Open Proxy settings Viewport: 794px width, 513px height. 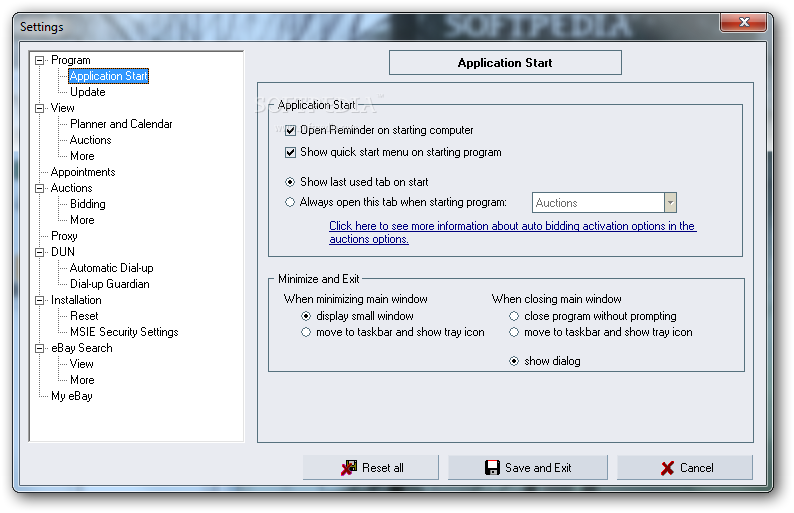coord(64,236)
